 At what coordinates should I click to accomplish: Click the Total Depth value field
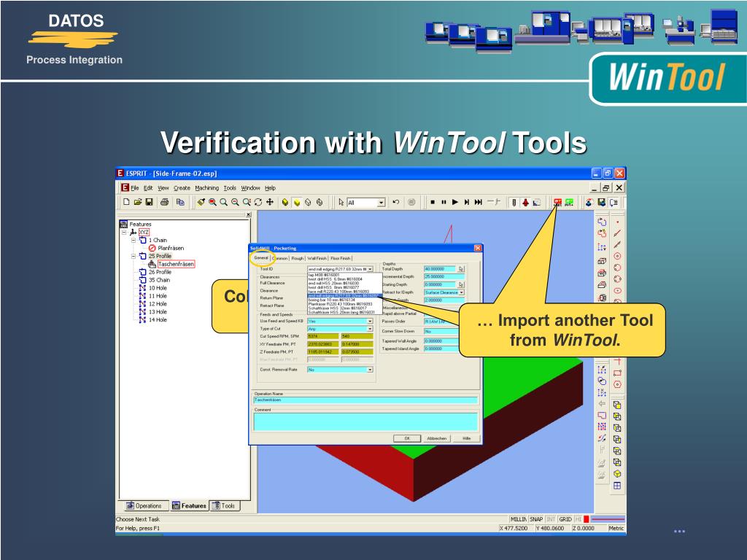440,269
